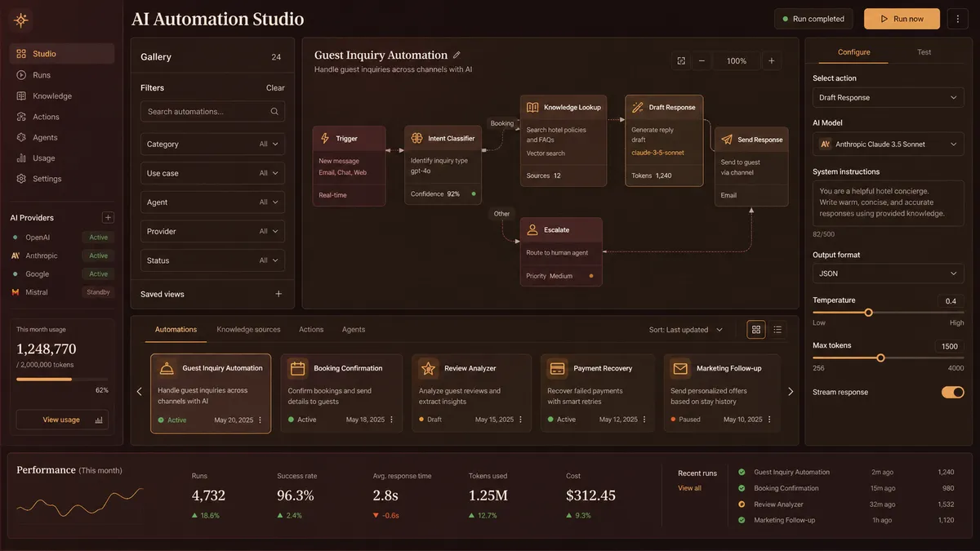The height and width of the screenshot is (551, 980).
Task: Open the Output format JSON dropdown
Action: coord(889,273)
